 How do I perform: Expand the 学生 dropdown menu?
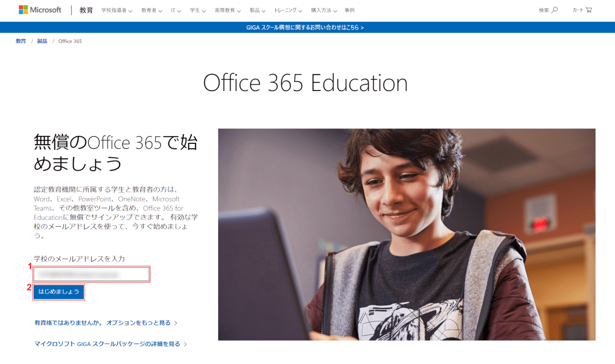click(x=198, y=10)
